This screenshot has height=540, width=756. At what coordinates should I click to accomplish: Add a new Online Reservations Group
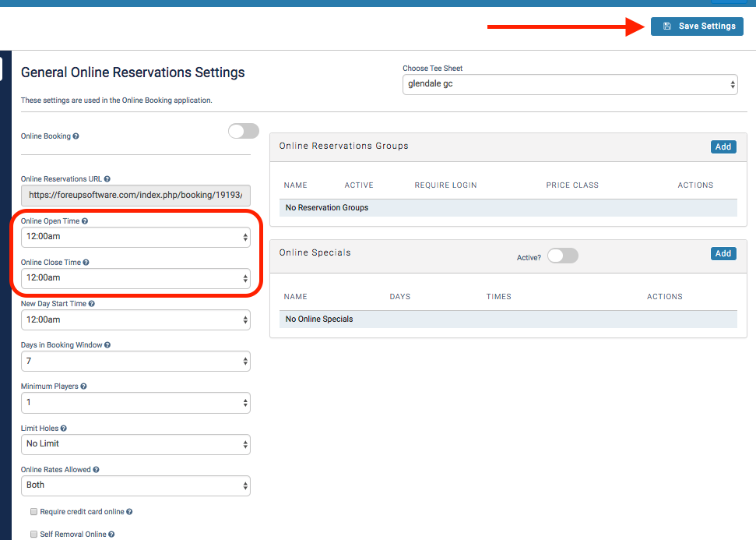723,146
